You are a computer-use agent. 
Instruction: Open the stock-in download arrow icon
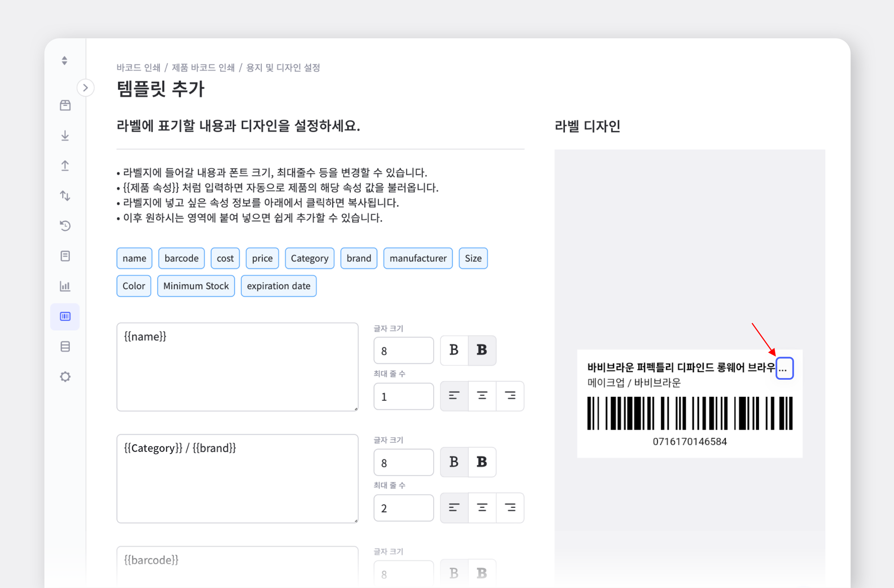point(65,135)
